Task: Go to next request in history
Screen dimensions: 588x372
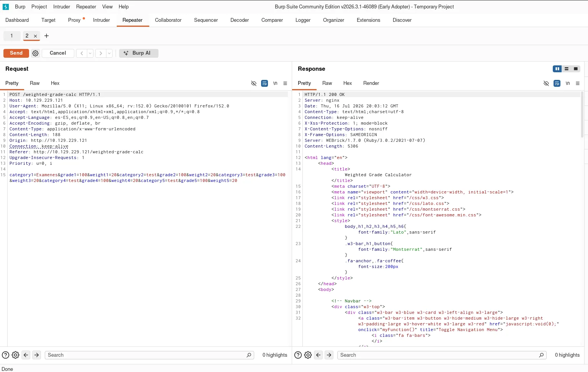Action: pos(101,53)
